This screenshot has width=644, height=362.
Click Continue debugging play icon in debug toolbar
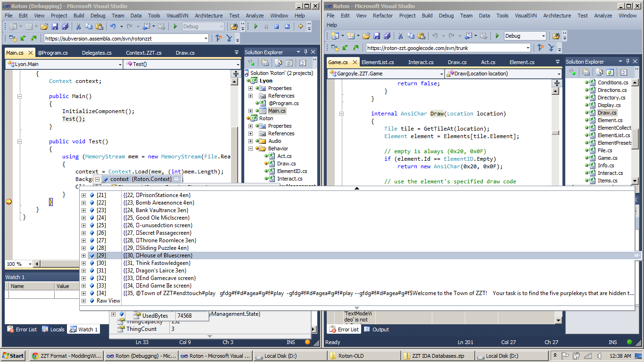256,26
